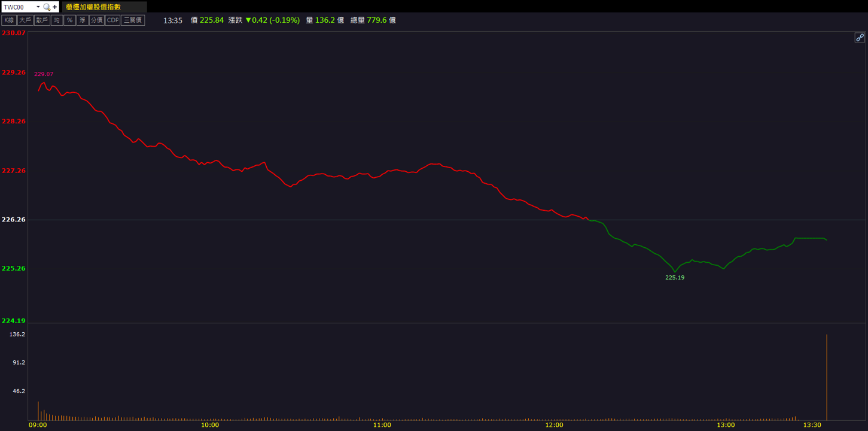Click the magnifier search icon beside TWC00
This screenshot has width=868, height=431.
click(x=47, y=7)
